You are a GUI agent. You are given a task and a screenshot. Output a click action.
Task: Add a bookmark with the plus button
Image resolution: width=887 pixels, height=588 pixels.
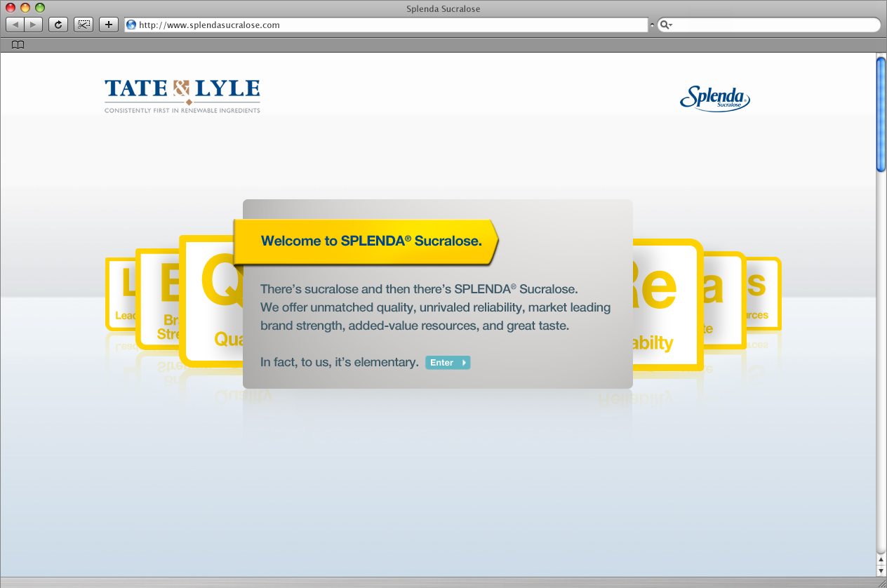(x=108, y=25)
